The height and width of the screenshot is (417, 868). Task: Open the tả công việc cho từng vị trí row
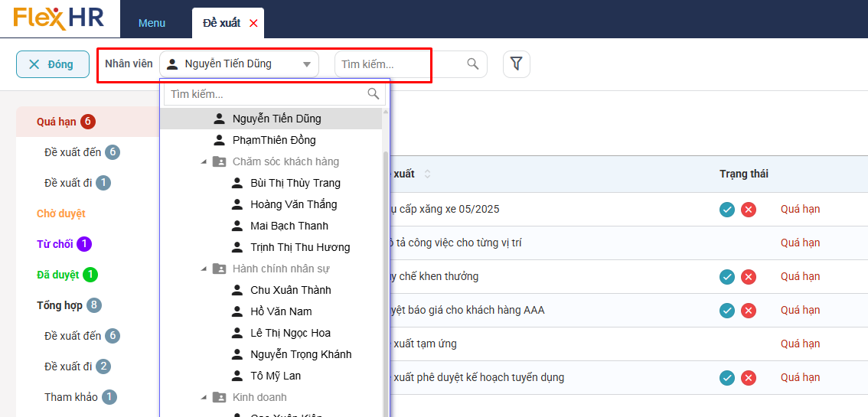629,243
